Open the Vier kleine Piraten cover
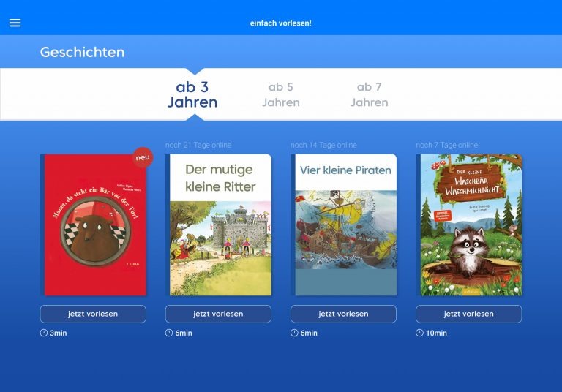Viewport: 562px width, 392px height. point(344,225)
